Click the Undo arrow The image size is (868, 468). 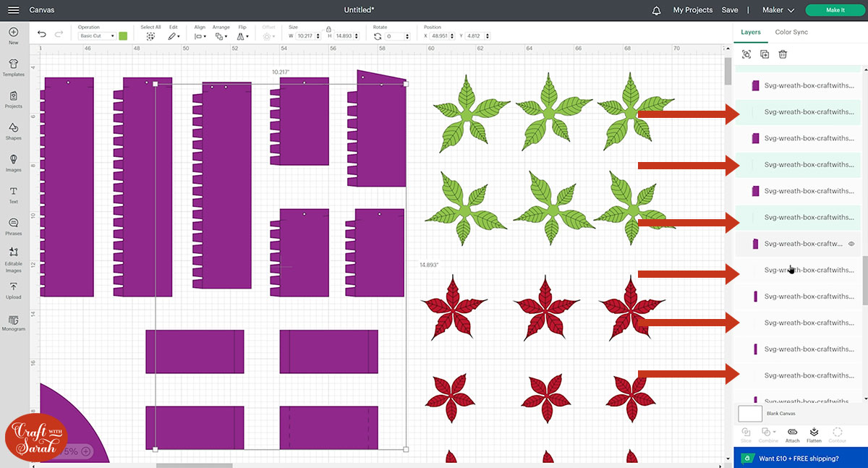42,35
